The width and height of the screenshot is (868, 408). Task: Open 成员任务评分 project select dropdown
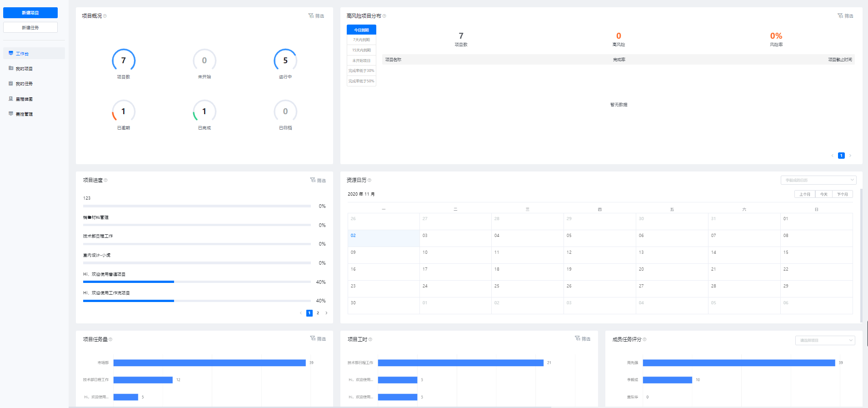click(x=825, y=340)
